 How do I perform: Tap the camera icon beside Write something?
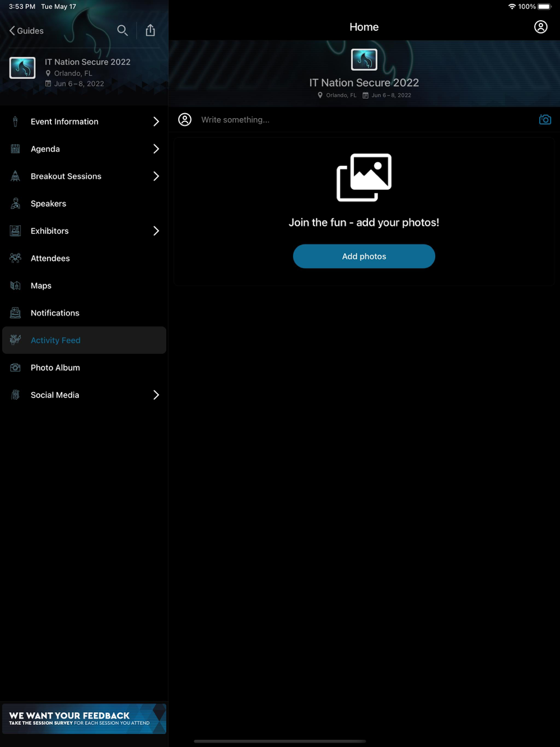pos(545,120)
